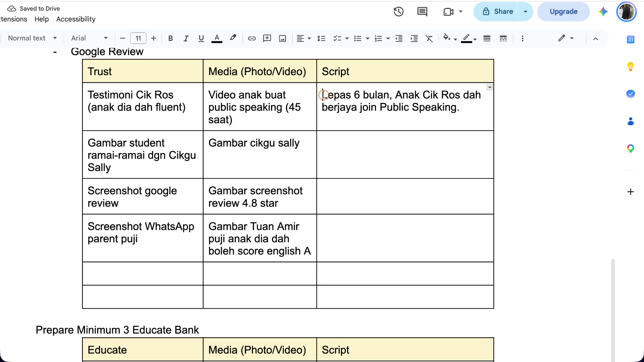Open the Accessibility menu

point(76,19)
